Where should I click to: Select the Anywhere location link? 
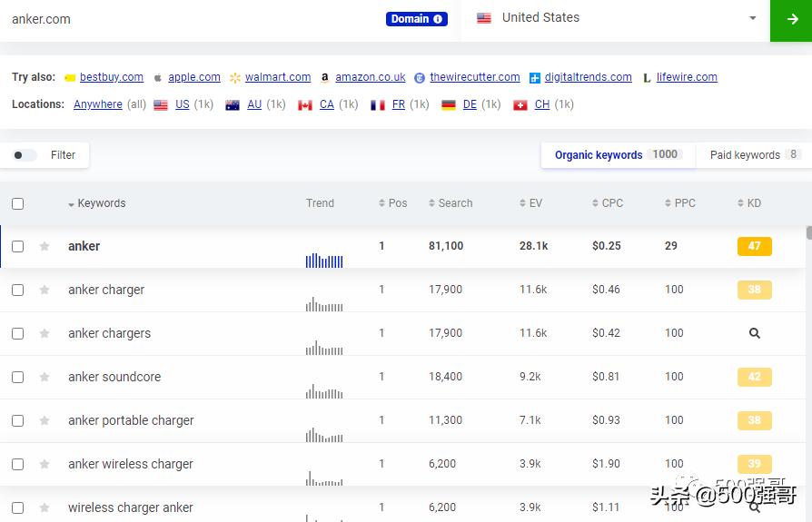click(98, 104)
